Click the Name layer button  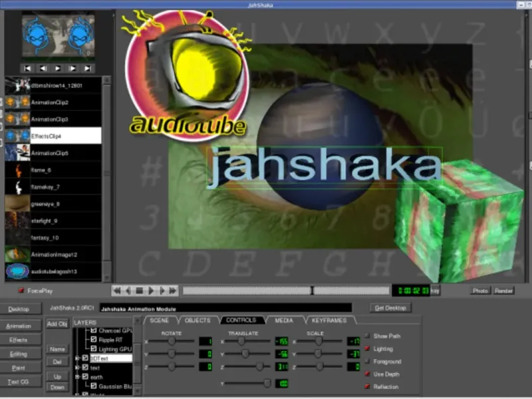point(57,348)
